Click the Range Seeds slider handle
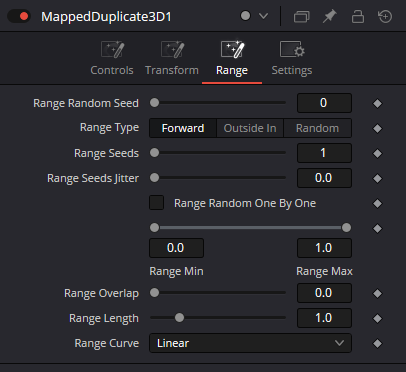 coord(154,153)
